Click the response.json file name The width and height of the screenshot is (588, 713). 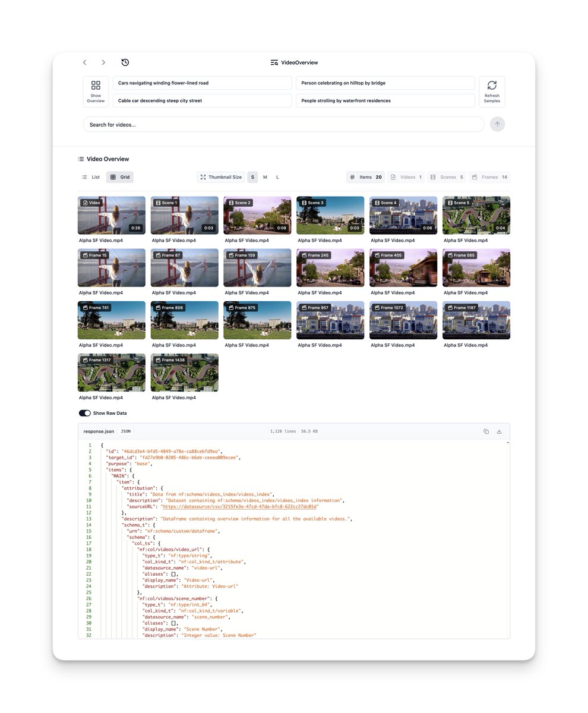pos(99,431)
